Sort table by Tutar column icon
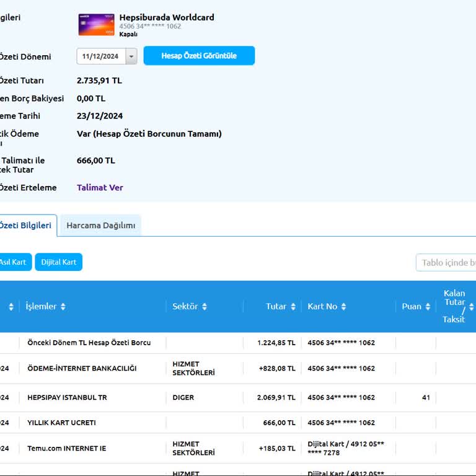The width and height of the screenshot is (476, 476). click(293, 307)
